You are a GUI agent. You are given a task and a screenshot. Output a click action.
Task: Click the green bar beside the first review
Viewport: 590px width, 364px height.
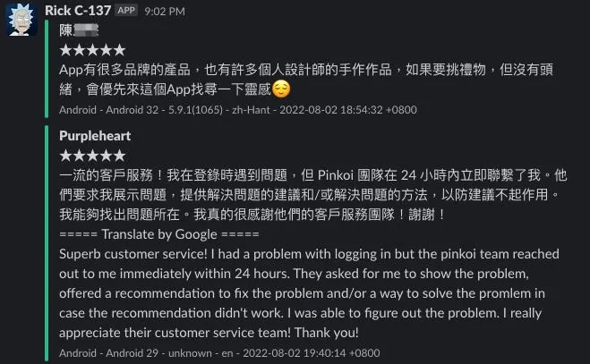click(47, 69)
